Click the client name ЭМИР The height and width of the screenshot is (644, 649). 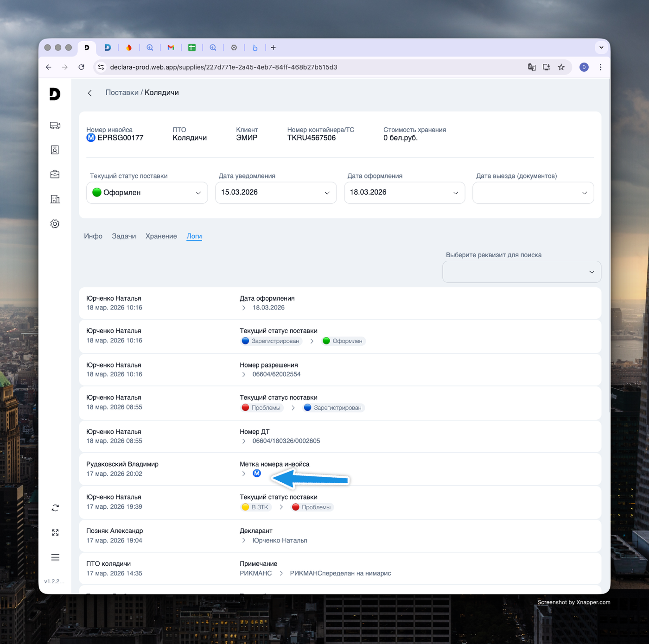coord(247,138)
